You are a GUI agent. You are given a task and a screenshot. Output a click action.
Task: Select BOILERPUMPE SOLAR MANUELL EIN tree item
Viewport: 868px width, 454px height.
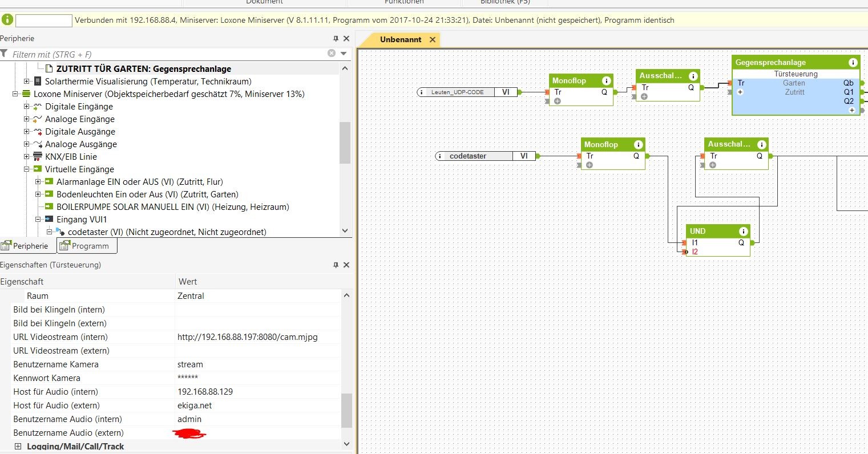[173, 207]
